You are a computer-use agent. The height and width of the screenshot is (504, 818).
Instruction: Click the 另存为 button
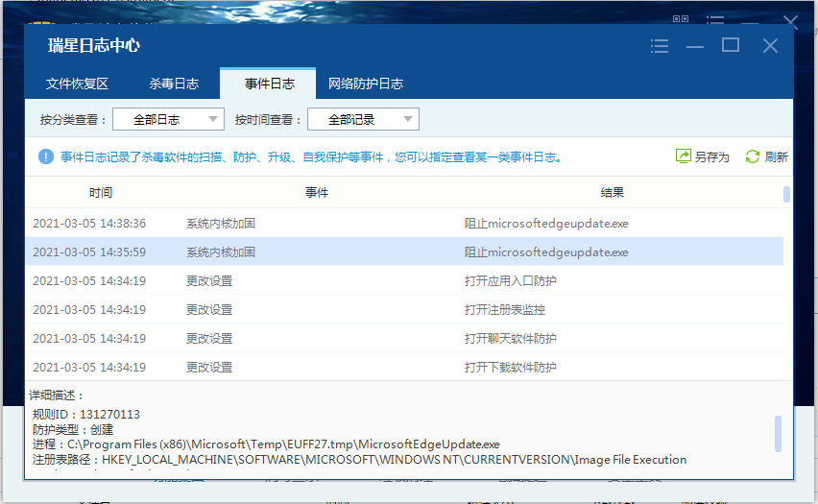pos(702,156)
